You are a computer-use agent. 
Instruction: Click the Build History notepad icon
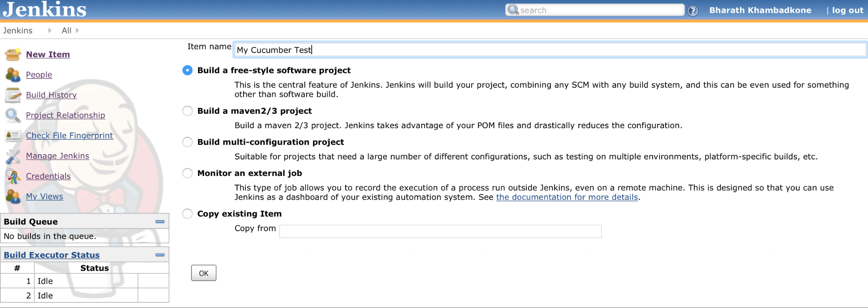[13, 95]
